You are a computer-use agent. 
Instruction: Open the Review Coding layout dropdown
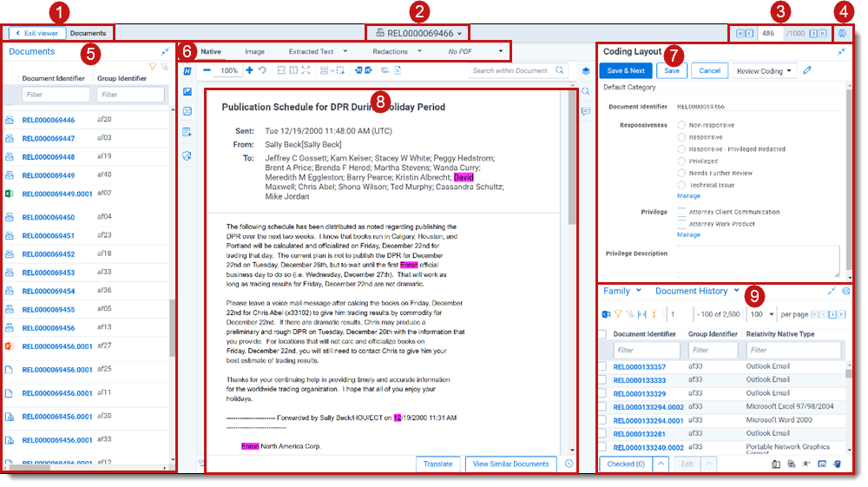point(764,71)
